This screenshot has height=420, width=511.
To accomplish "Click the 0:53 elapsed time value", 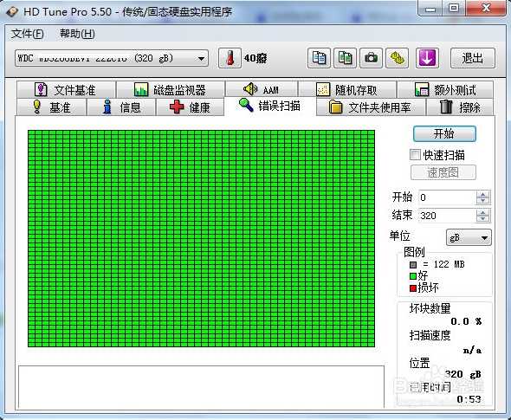I will click(x=469, y=399).
